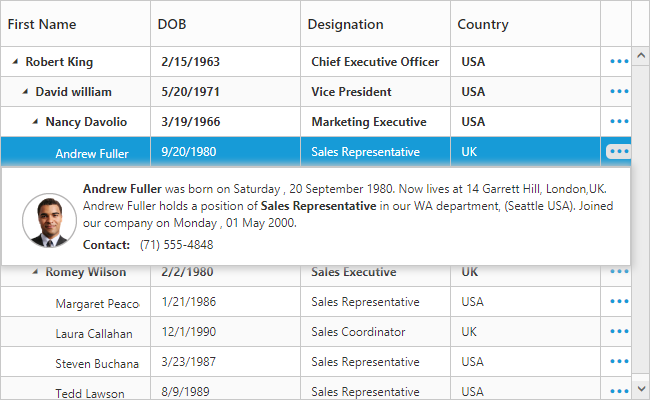Sort by the First Name column header

coord(42,24)
